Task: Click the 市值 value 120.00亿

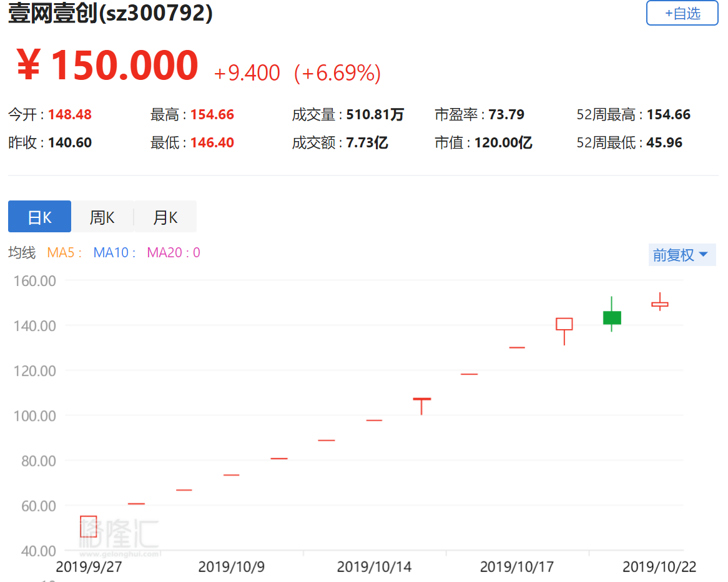Action: [503, 142]
